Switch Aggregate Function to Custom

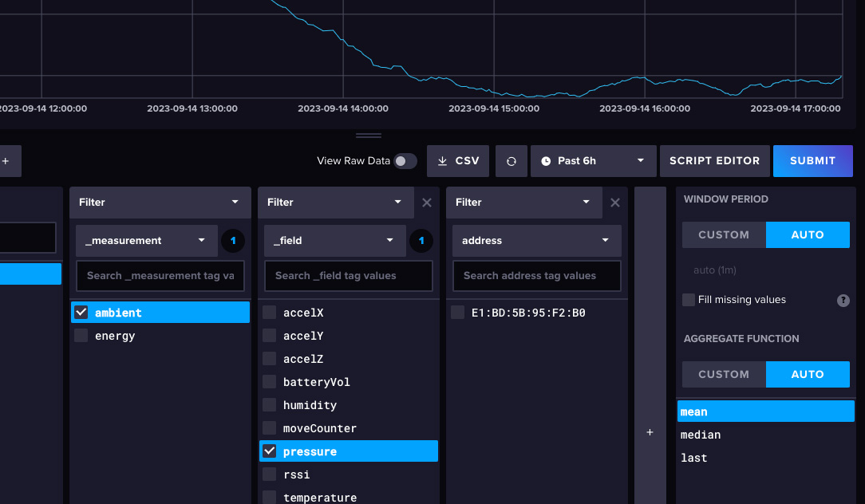724,374
